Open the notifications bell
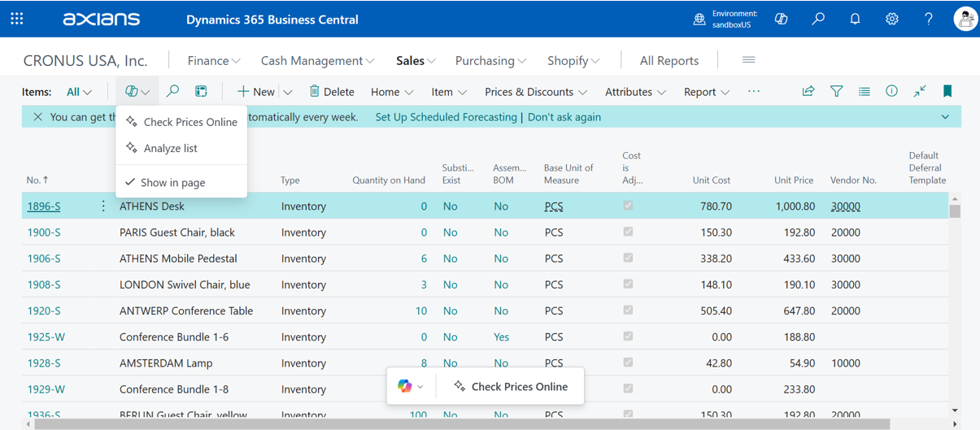 [x=855, y=19]
